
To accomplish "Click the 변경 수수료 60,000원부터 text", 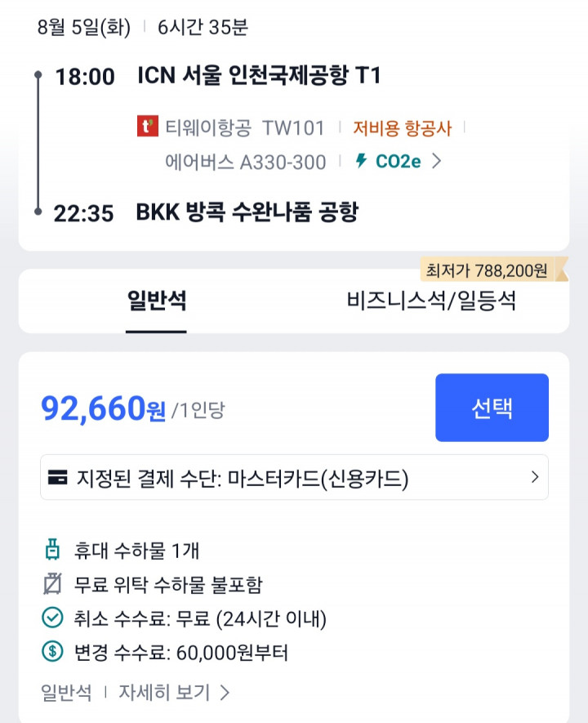I will (180, 652).
